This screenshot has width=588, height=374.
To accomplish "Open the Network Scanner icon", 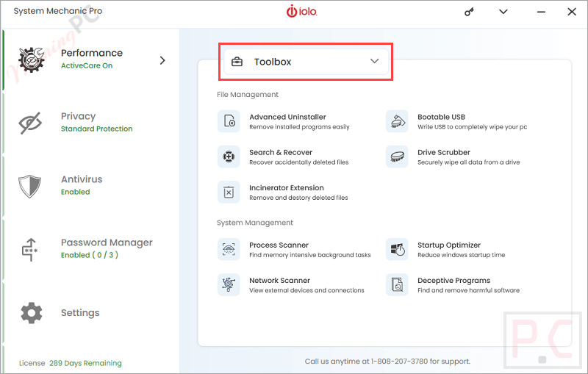I will 229,284.
